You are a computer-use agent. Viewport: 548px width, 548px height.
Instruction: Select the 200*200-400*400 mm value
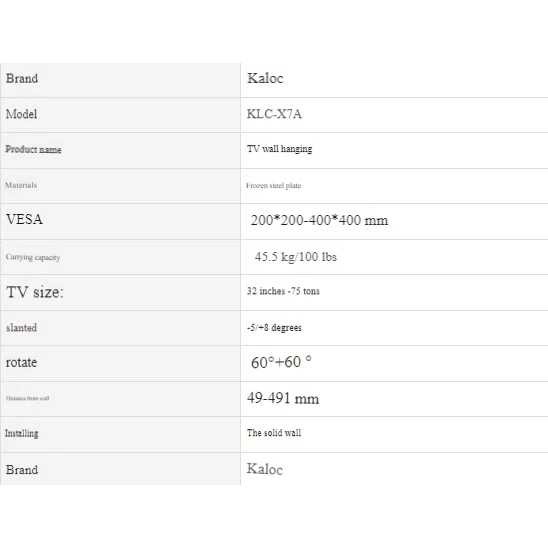(x=319, y=221)
